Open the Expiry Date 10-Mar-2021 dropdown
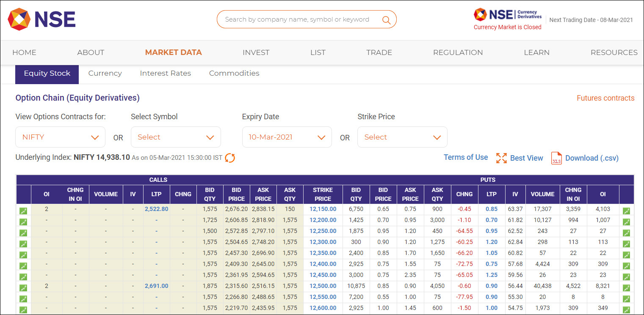Screen dimensions: 644x315 click(287, 137)
